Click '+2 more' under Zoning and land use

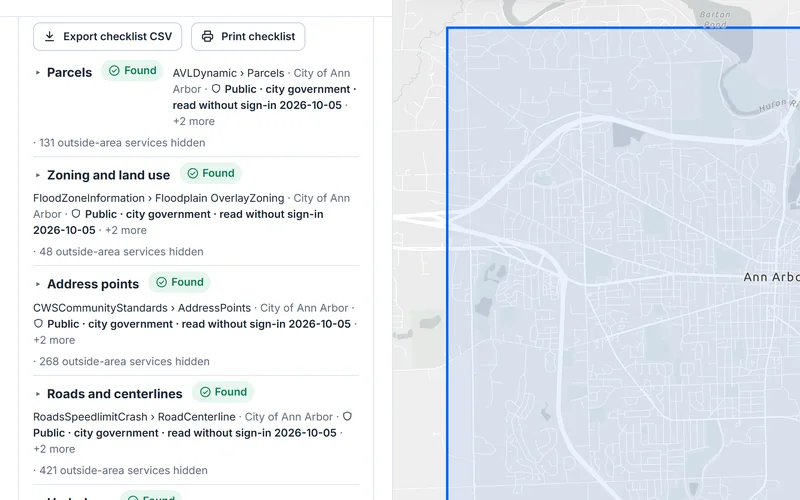[126, 230]
